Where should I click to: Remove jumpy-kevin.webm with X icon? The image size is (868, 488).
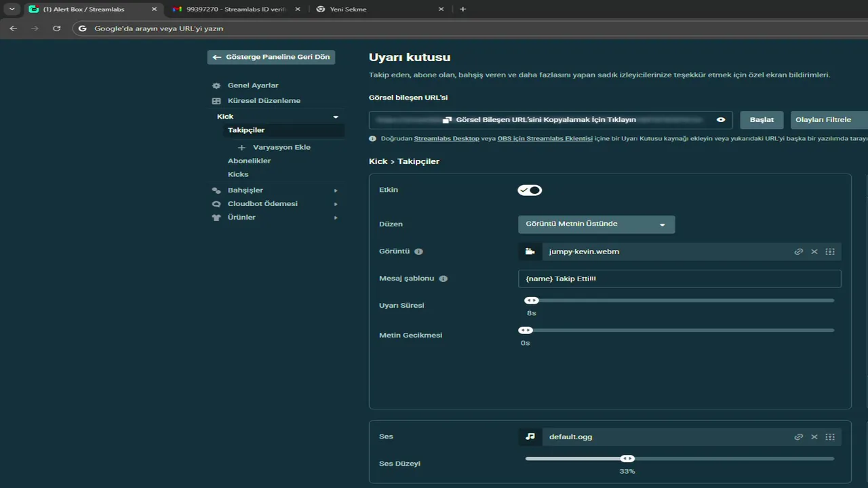[814, 251]
